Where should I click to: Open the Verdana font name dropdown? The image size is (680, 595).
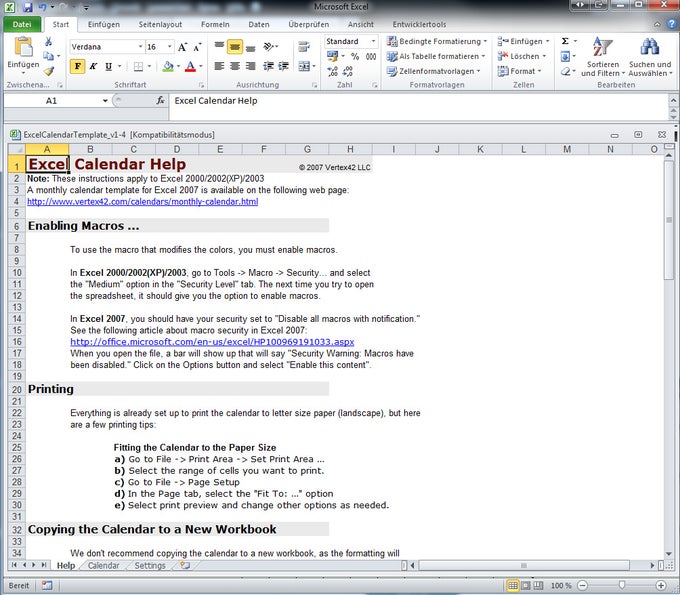(x=140, y=47)
